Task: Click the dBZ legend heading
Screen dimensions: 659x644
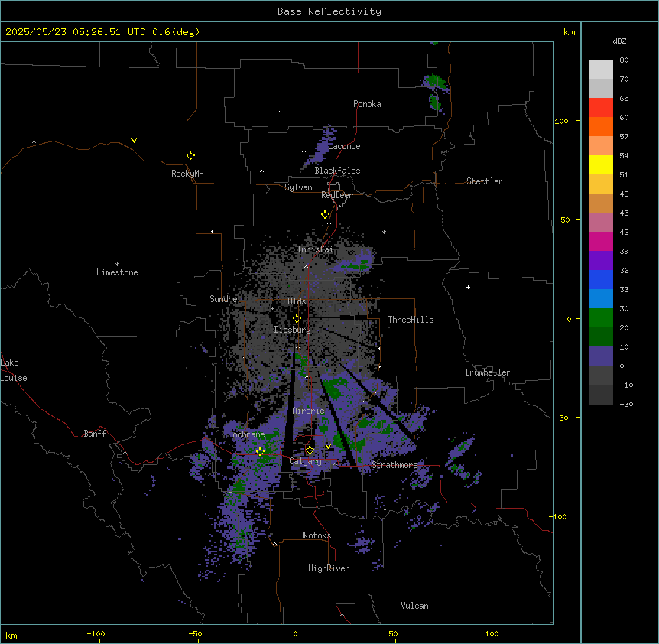Action: 619,41
